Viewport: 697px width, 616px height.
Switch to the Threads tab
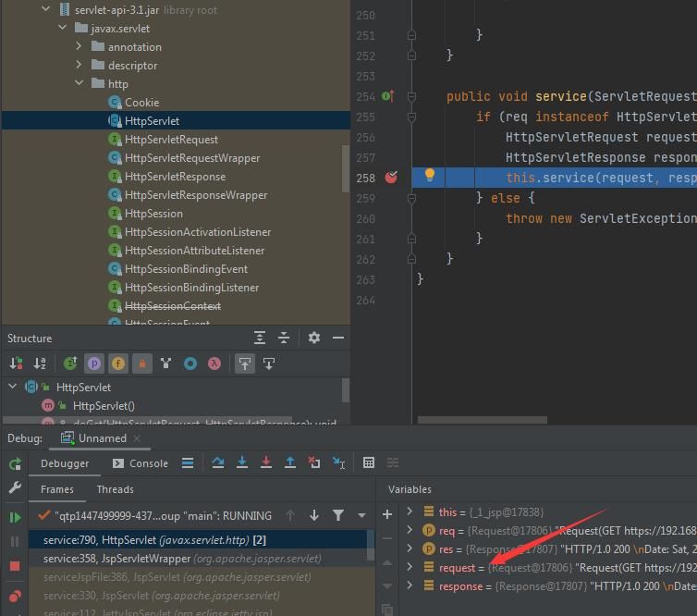pyautogui.click(x=116, y=489)
